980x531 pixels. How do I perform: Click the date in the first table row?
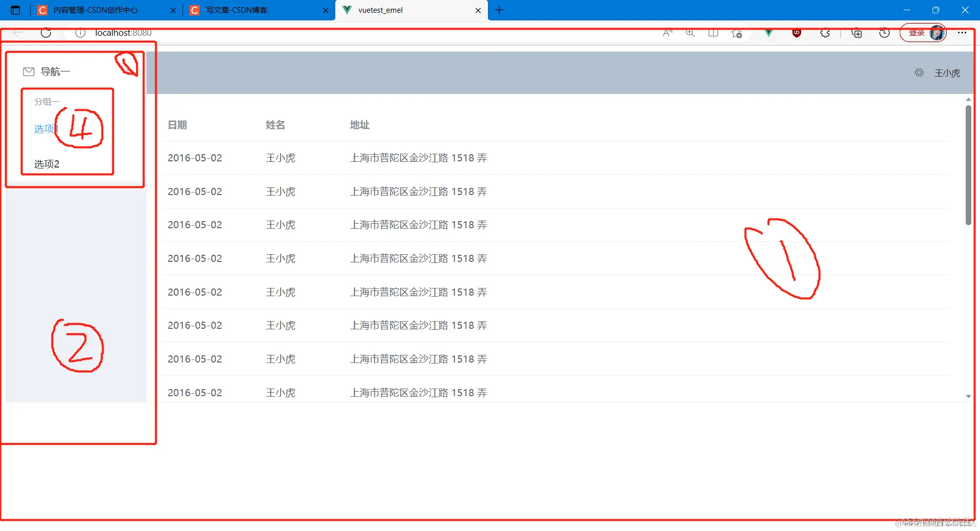tap(195, 158)
